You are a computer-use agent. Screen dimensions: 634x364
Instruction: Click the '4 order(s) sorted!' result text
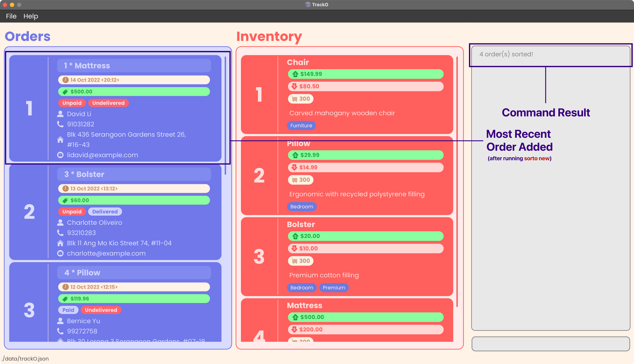tap(506, 54)
